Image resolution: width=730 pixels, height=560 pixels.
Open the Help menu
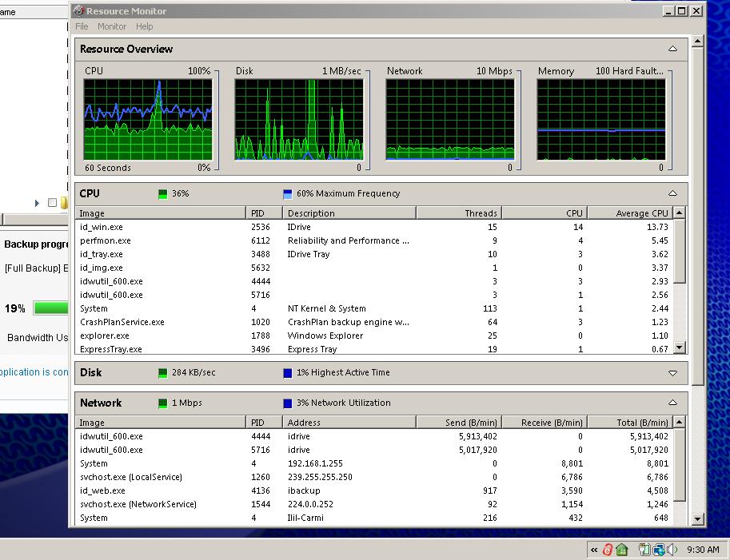tap(145, 26)
